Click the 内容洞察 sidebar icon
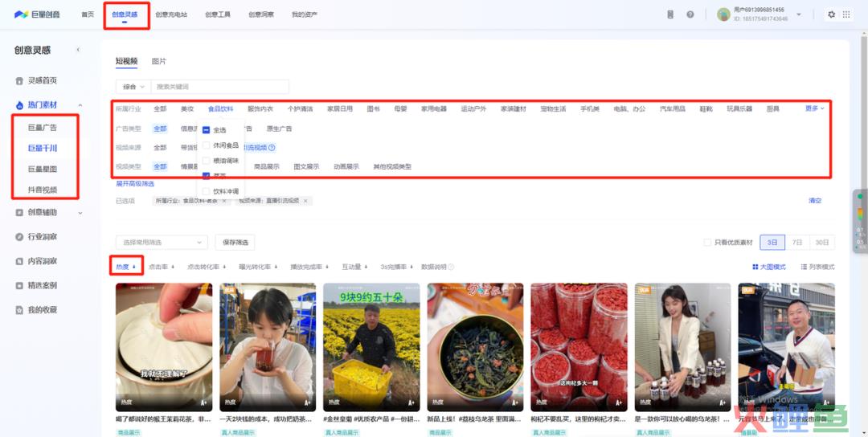 click(x=19, y=261)
